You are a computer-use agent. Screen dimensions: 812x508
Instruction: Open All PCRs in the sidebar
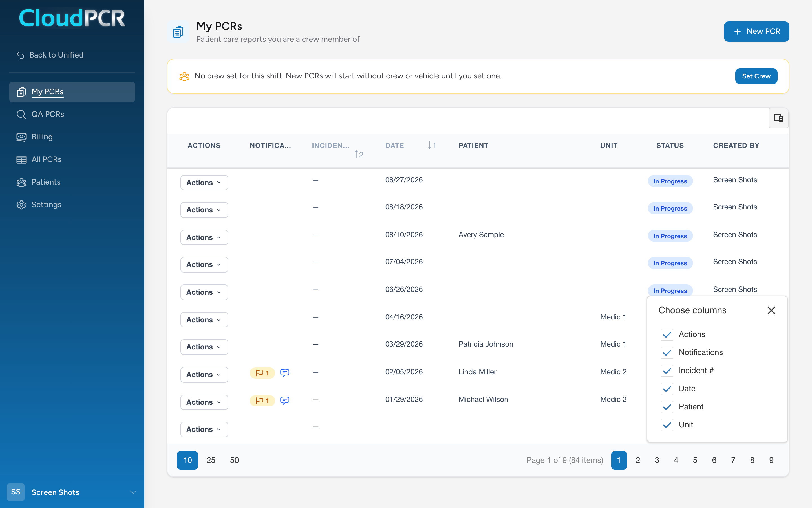click(72, 159)
